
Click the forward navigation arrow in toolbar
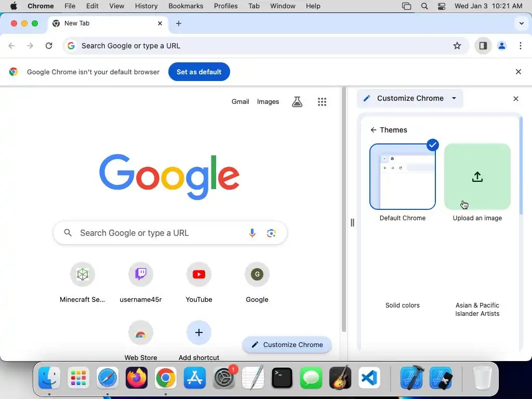point(30,46)
